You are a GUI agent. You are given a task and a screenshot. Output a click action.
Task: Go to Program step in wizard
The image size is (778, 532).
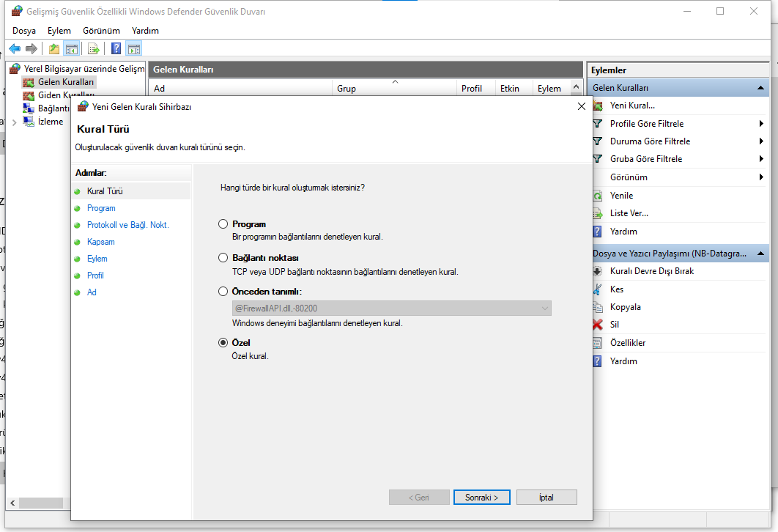click(x=101, y=208)
